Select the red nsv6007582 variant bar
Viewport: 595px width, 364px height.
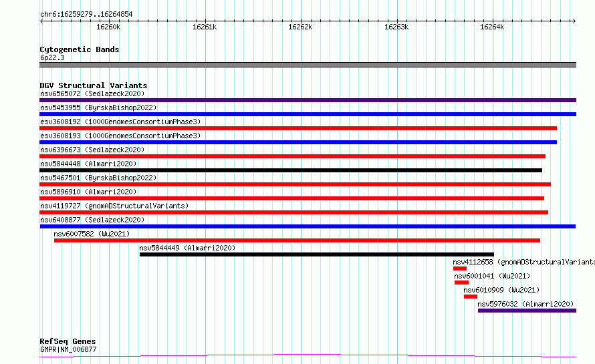(x=297, y=240)
